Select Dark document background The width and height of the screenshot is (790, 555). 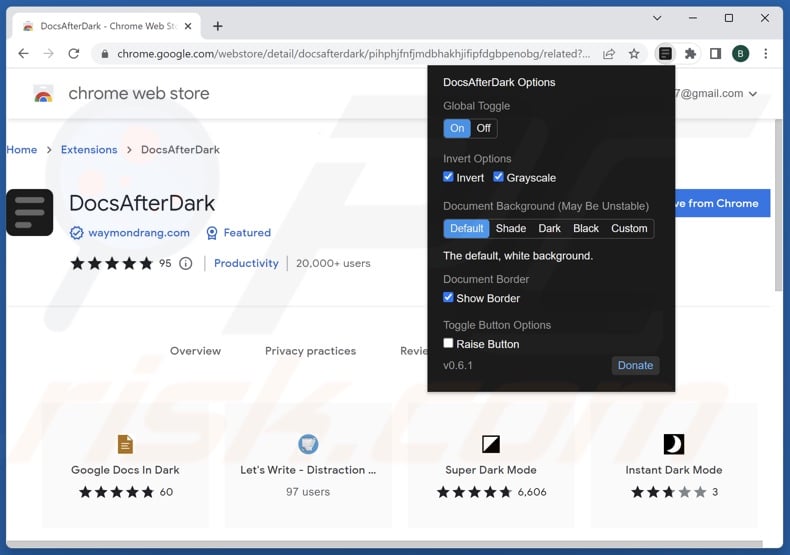coord(549,229)
